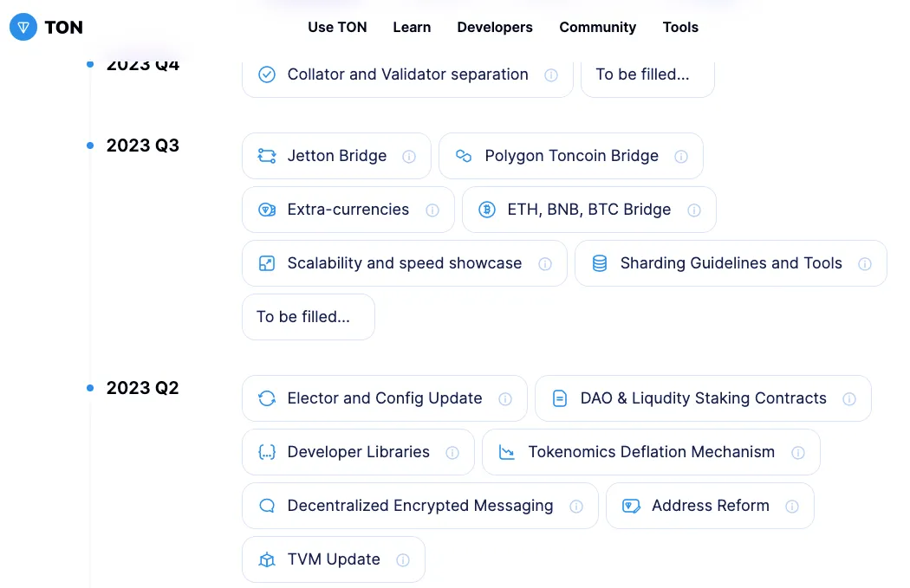Click the Extra-currencies coin icon

point(267,210)
